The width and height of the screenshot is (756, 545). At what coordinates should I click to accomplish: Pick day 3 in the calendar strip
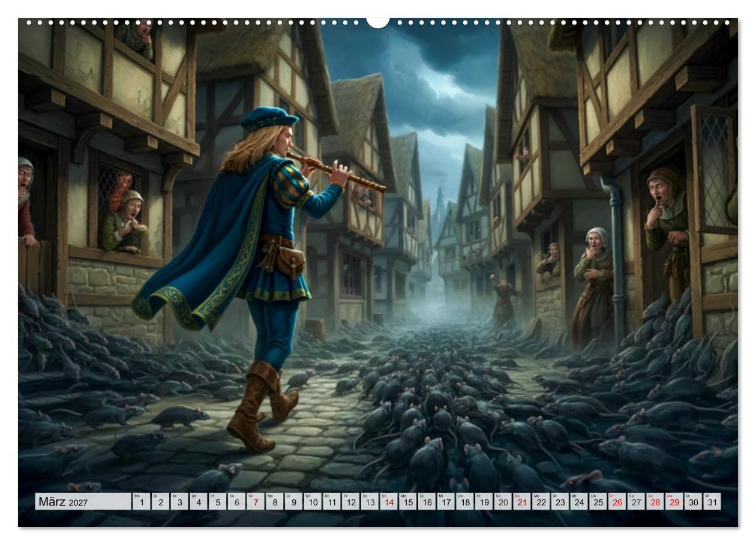pos(179,502)
